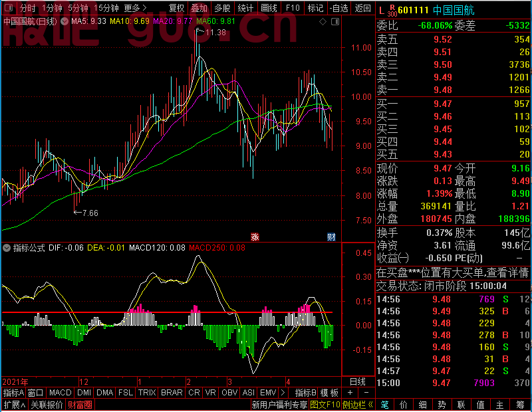Click the 返回 back button

click(x=362, y=8)
